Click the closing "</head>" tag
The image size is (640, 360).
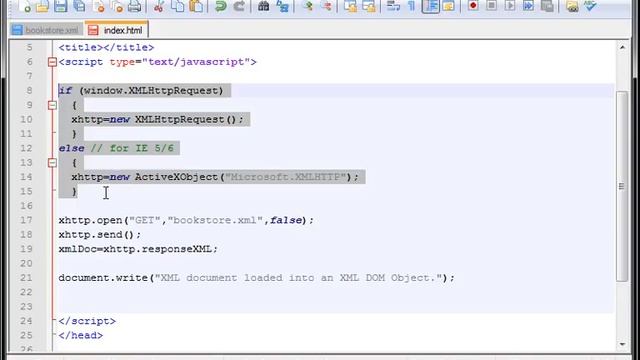(x=81, y=336)
